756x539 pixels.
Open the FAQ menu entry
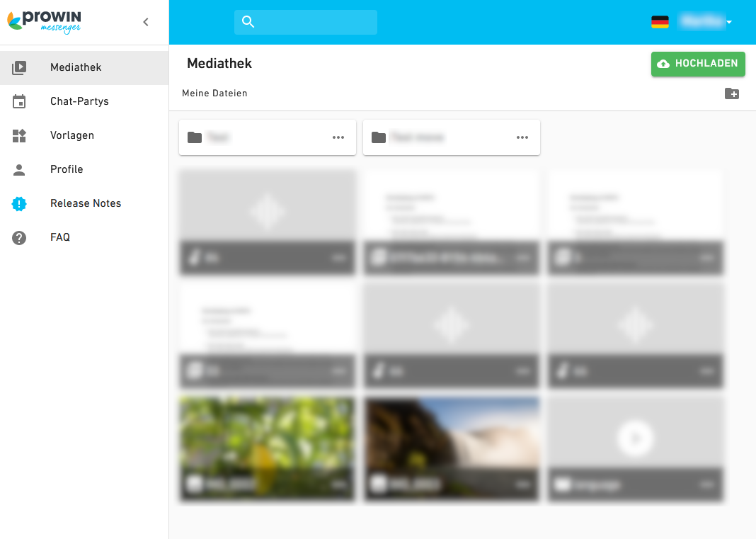(59, 237)
